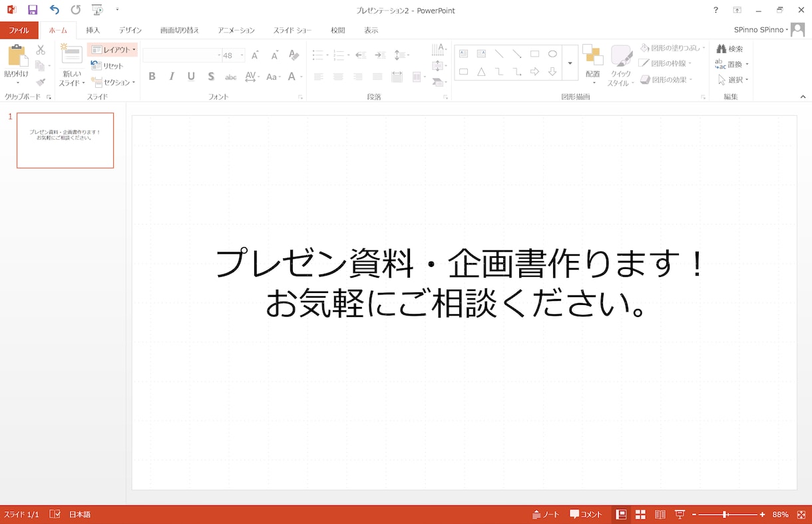The height and width of the screenshot is (524, 812).
Task: Toggle Strikethrough abc formatting
Action: pos(230,77)
